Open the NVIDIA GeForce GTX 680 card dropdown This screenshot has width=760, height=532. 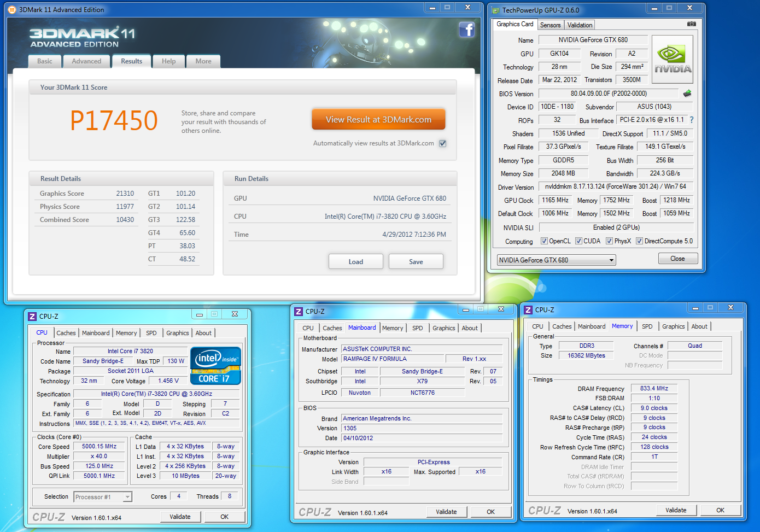point(557,260)
